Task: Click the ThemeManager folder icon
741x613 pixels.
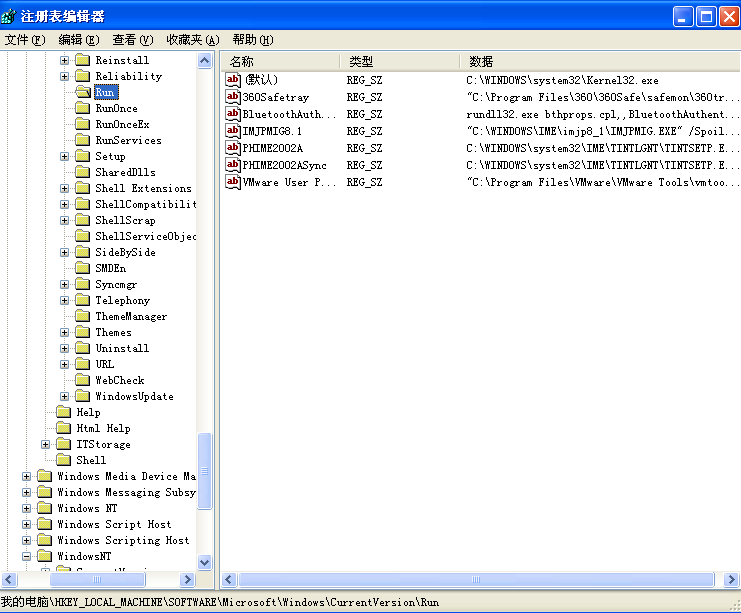Action: 83,316
